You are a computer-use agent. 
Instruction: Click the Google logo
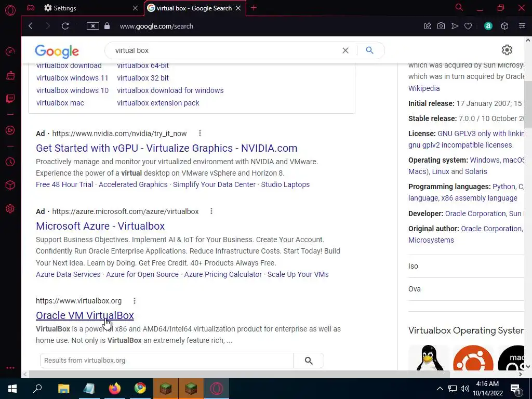[x=57, y=51]
